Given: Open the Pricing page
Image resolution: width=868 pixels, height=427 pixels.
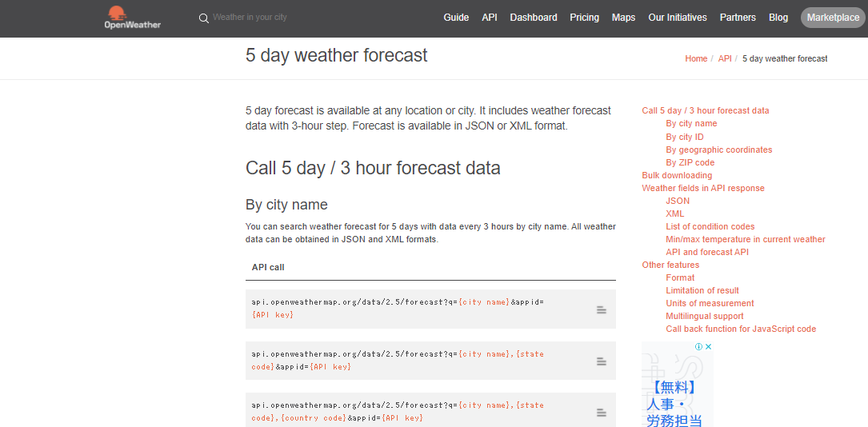Looking at the screenshot, I should (585, 18).
